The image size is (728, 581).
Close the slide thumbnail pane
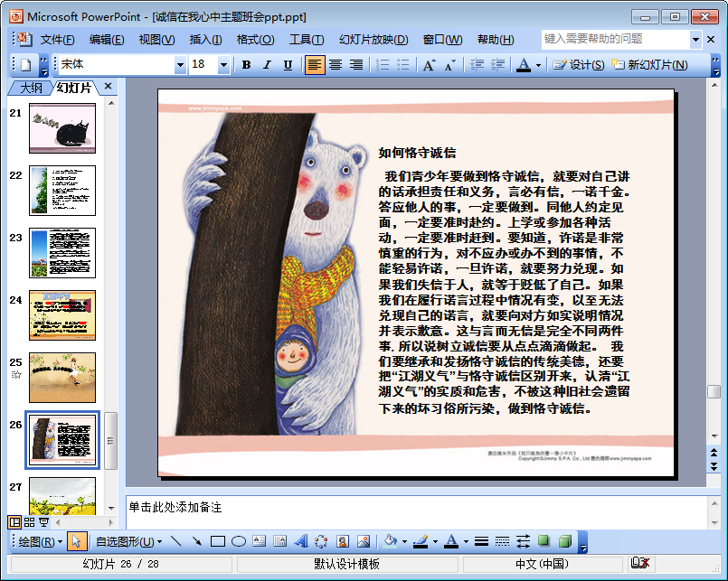click(109, 87)
